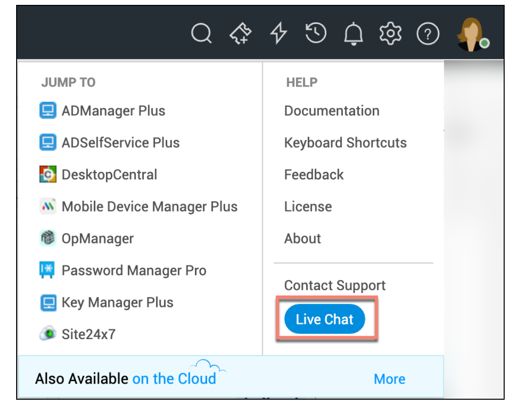Image resolution: width=532 pixels, height=409 pixels.
Task: Click the Live Chat button
Action: [x=325, y=320]
